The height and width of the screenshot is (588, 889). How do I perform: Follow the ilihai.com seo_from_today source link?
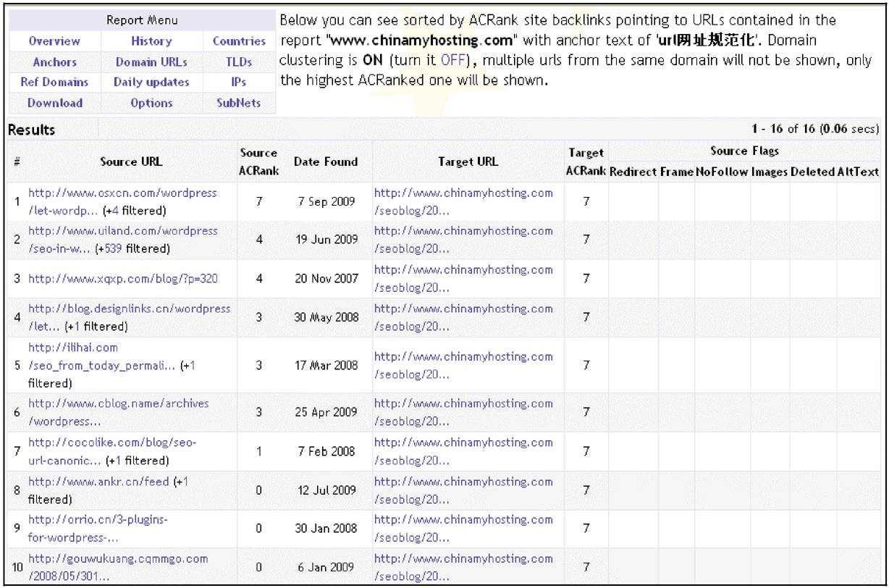(x=101, y=356)
